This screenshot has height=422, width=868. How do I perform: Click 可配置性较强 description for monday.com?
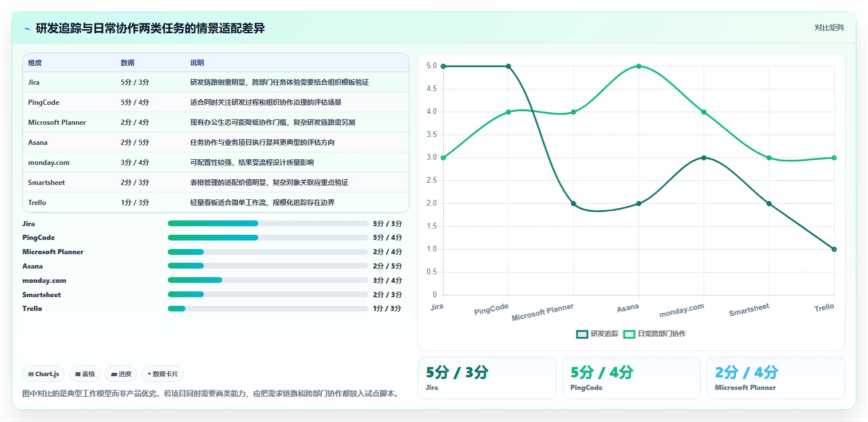(x=252, y=163)
